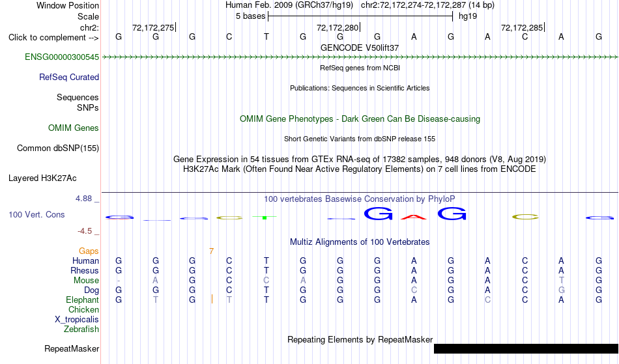This screenshot has width=619, height=364.
Task: Click the Elephant species row label
Action: (x=83, y=300)
